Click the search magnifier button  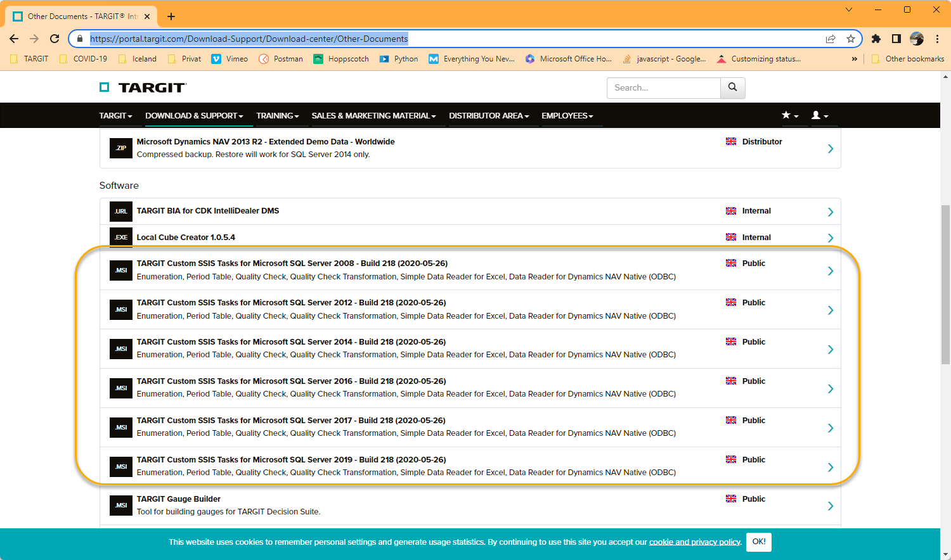[x=733, y=87]
